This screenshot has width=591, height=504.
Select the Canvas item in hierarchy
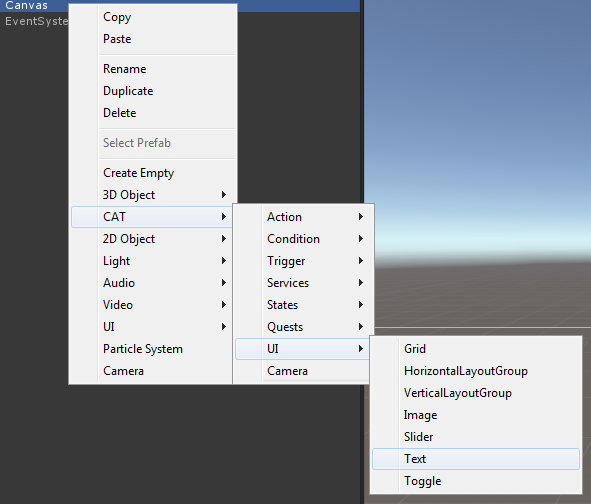(26, 5)
